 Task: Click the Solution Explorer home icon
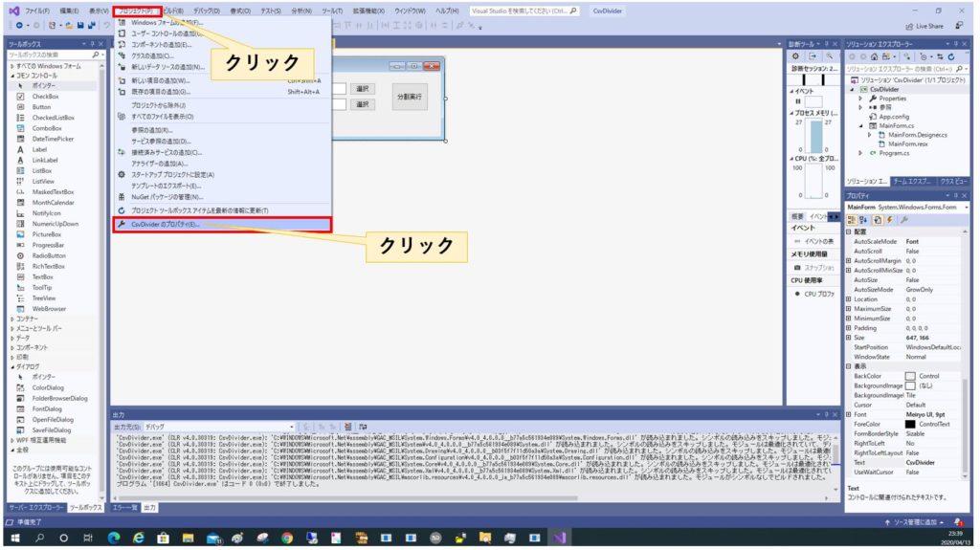(x=873, y=56)
